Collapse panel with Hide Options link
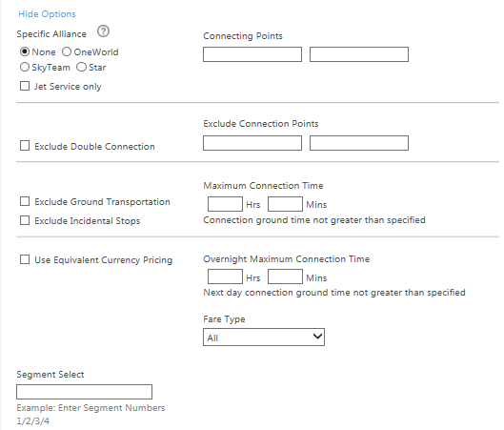 coord(47,14)
